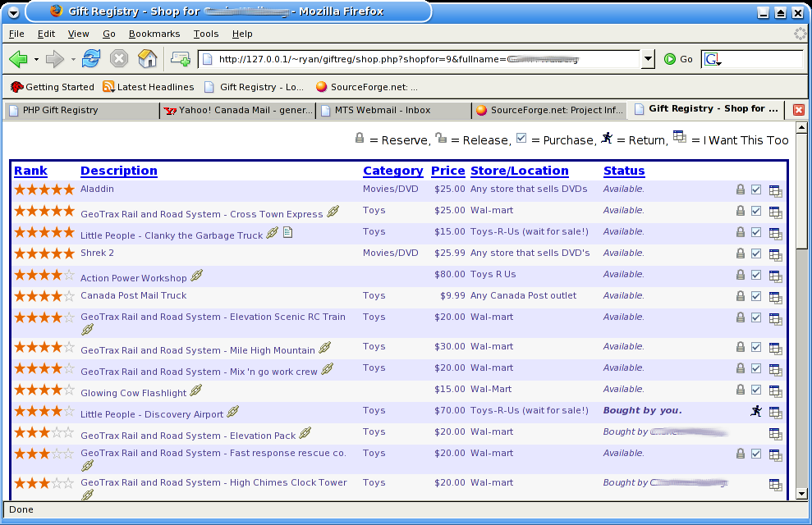Click 'I Want This Too' icon for High Chimes Clock Tower

775,485
